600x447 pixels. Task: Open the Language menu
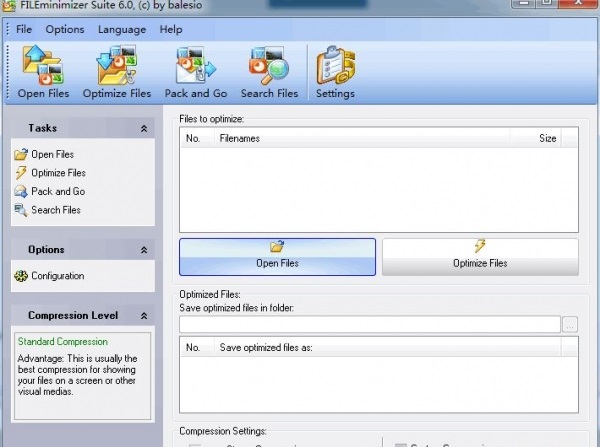[x=122, y=29]
